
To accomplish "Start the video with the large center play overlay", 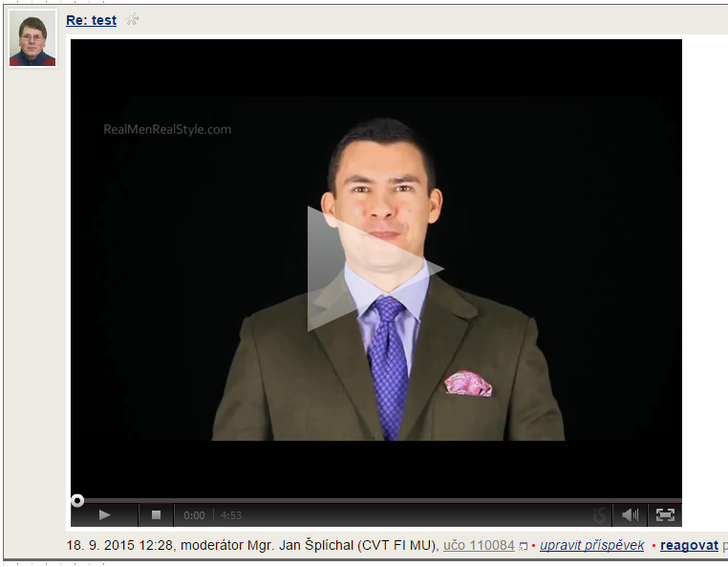I will pos(375,269).
